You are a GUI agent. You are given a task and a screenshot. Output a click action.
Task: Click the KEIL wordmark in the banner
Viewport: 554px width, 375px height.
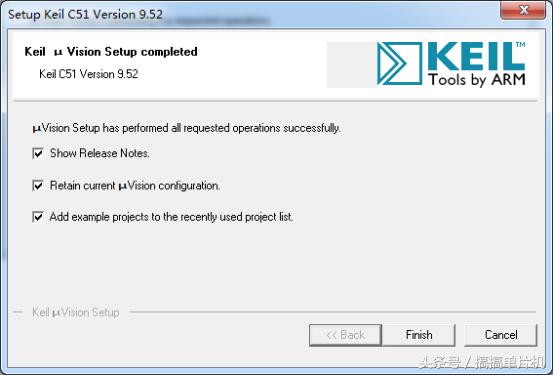pos(476,57)
